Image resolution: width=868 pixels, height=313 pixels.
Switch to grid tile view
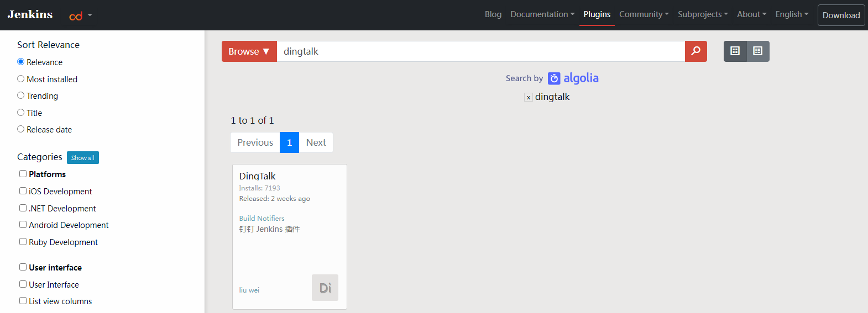(x=735, y=51)
